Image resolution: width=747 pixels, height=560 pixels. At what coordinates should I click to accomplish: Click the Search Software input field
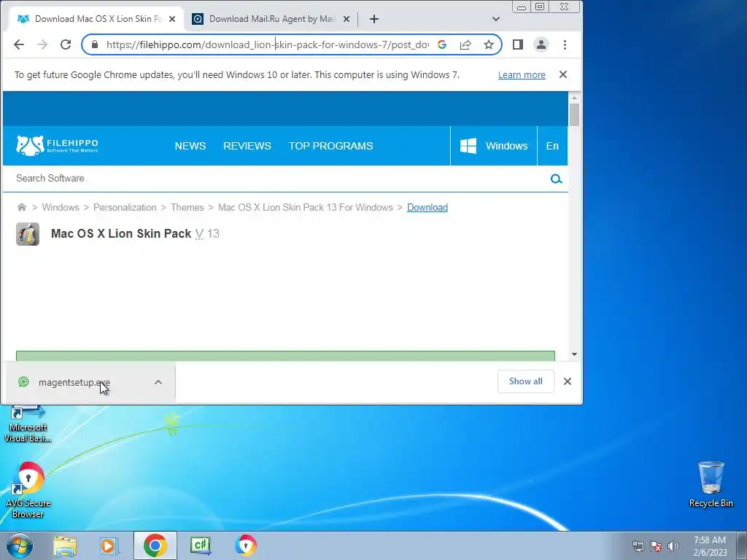click(x=276, y=179)
